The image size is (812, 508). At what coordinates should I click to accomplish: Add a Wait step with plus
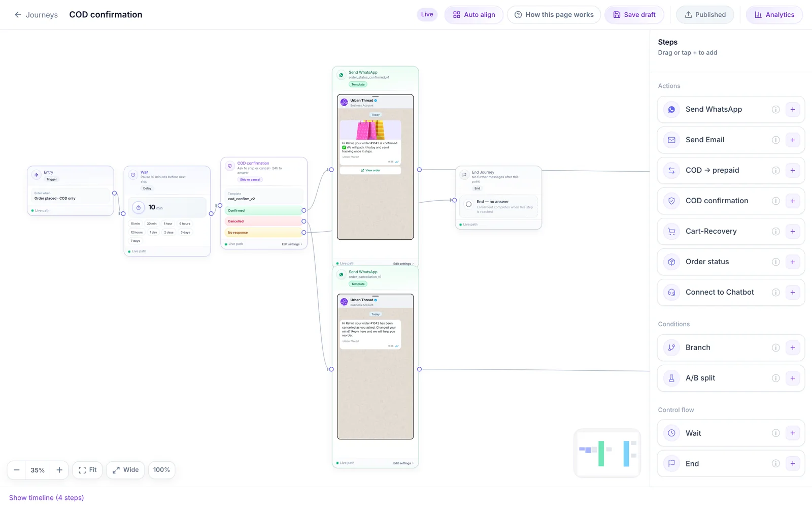pos(793,433)
